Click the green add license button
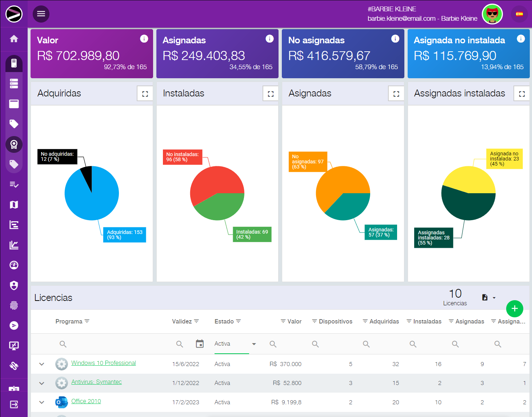 coord(515,309)
